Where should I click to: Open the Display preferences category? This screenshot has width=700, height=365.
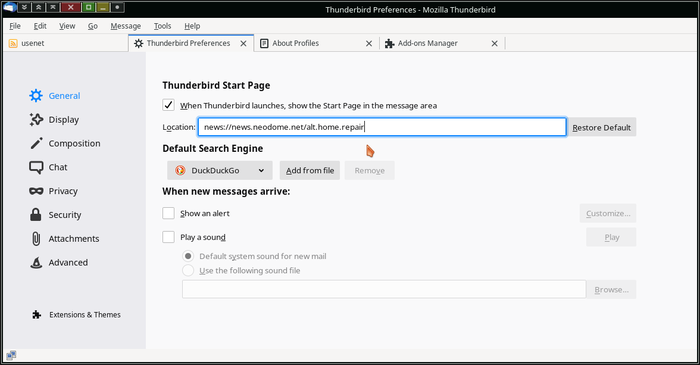[x=64, y=120]
